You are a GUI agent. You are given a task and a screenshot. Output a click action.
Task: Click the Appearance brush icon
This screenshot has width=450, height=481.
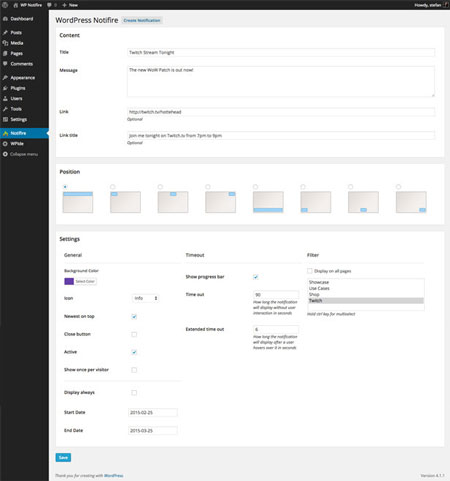[x=5, y=78]
